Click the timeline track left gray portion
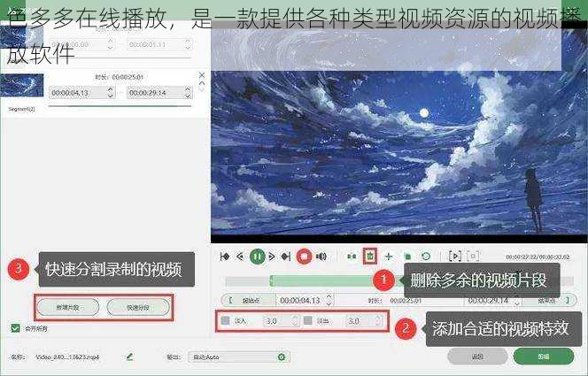This screenshot has width=588, height=376. point(247,280)
